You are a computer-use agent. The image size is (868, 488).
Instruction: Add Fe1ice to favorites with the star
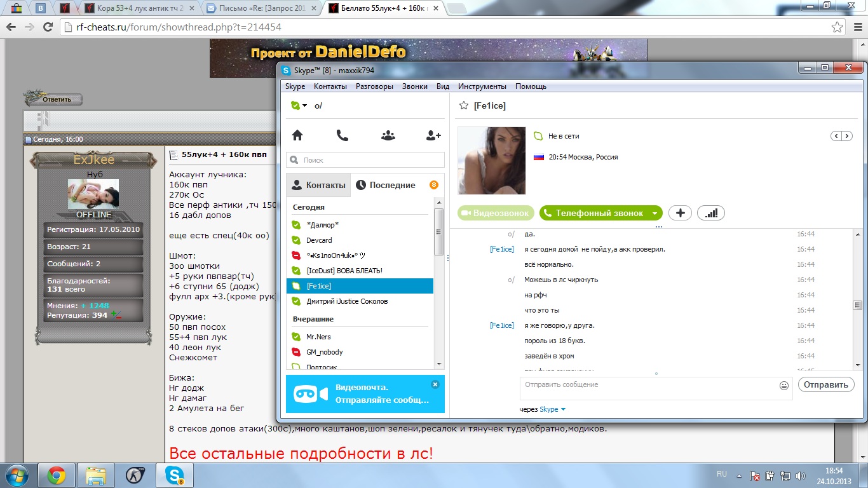463,106
